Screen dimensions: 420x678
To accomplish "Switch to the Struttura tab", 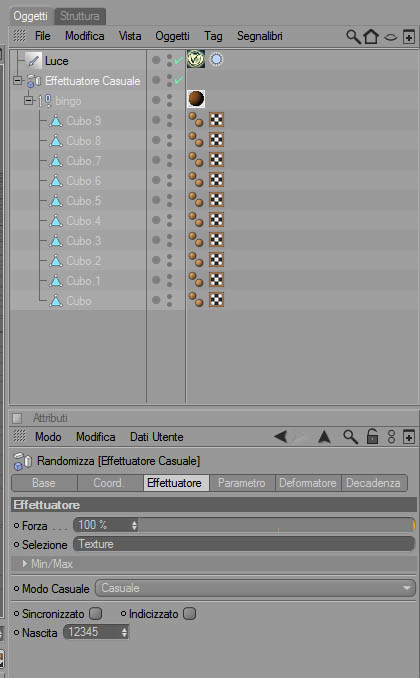I will [80, 16].
